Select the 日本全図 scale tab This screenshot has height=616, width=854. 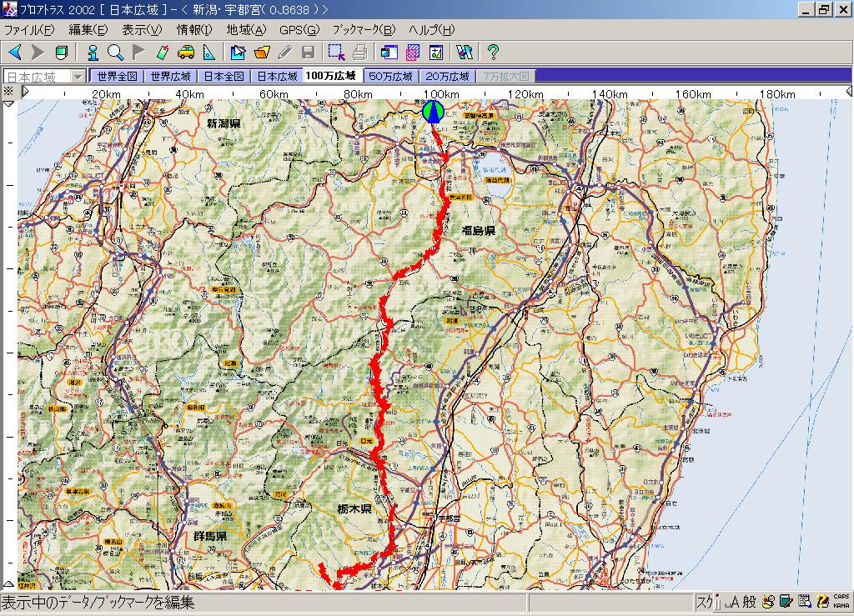click(x=224, y=76)
